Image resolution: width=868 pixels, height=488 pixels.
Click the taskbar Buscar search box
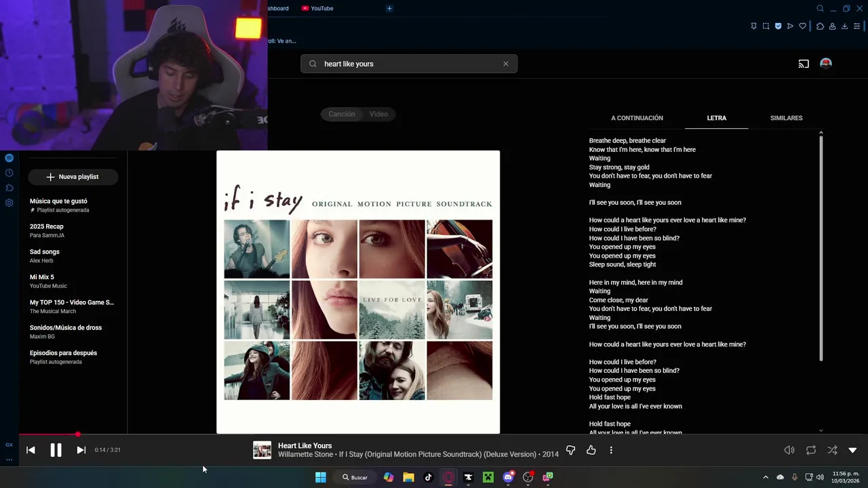click(355, 477)
